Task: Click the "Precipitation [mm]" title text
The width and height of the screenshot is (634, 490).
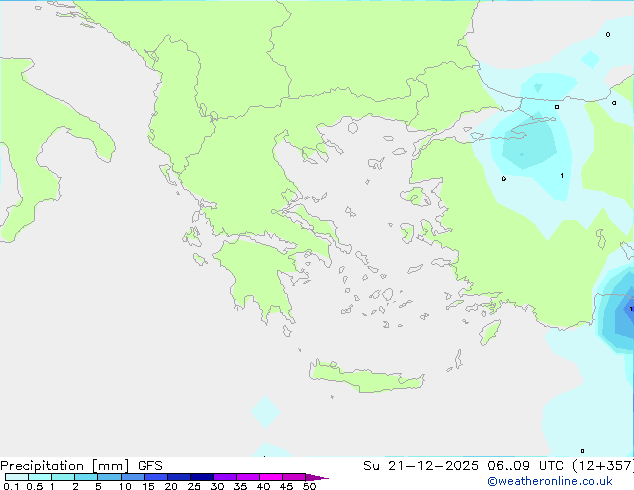Action: click(x=65, y=466)
